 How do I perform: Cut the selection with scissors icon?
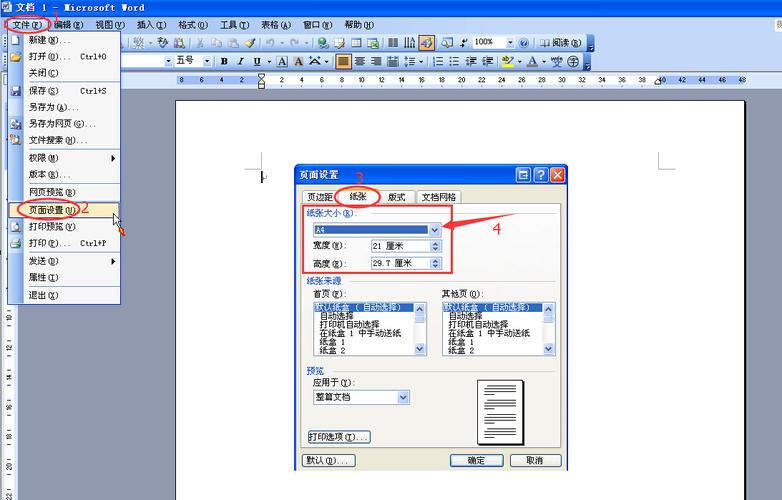[199, 43]
